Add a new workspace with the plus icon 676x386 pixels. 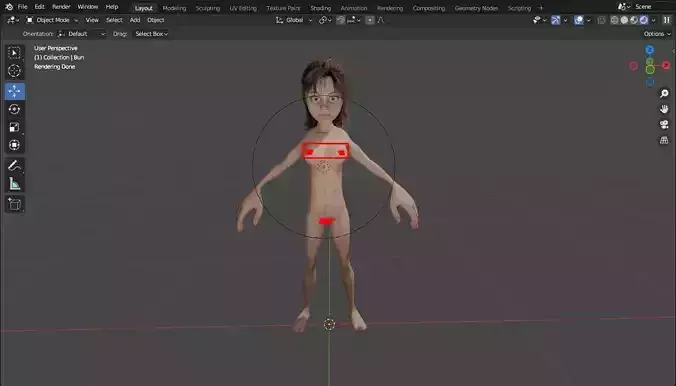click(541, 8)
